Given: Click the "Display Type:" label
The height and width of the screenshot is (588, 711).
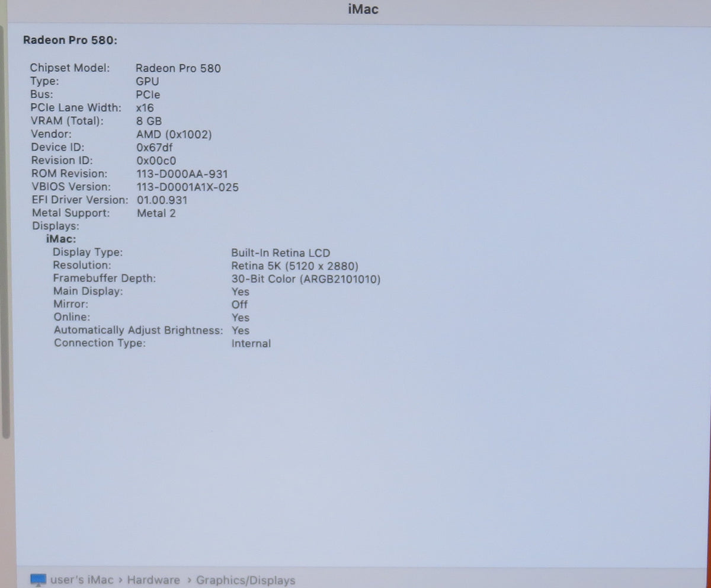Looking at the screenshot, I should [88, 253].
